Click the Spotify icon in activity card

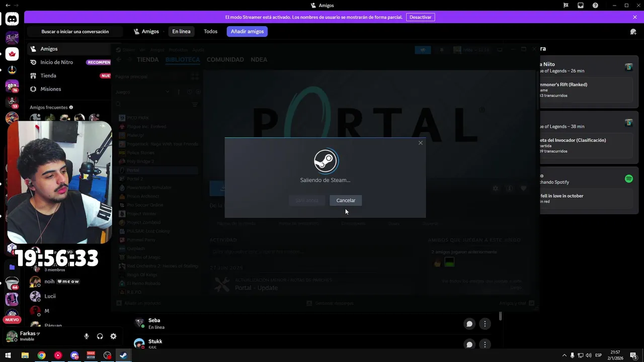point(628,178)
